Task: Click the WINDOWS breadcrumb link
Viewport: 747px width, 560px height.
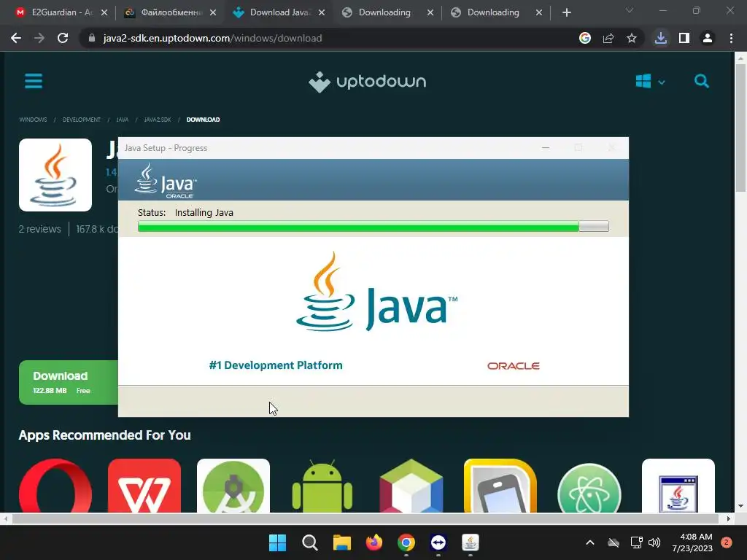Action: 33,120
